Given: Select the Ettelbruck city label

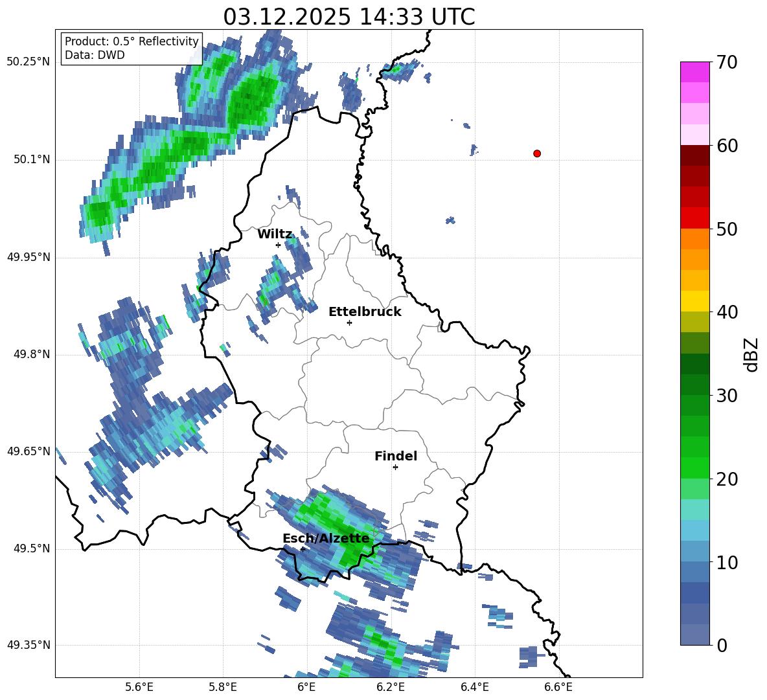Looking at the screenshot, I should click(x=365, y=312).
